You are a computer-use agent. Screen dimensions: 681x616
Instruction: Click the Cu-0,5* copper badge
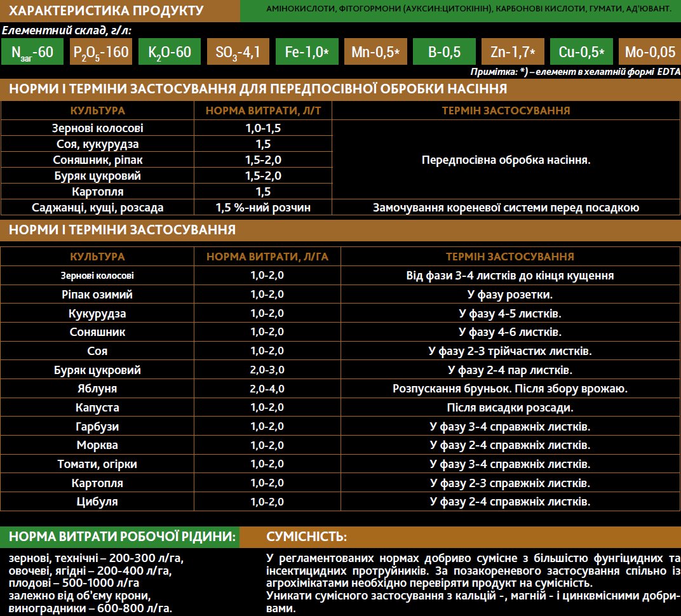581,51
